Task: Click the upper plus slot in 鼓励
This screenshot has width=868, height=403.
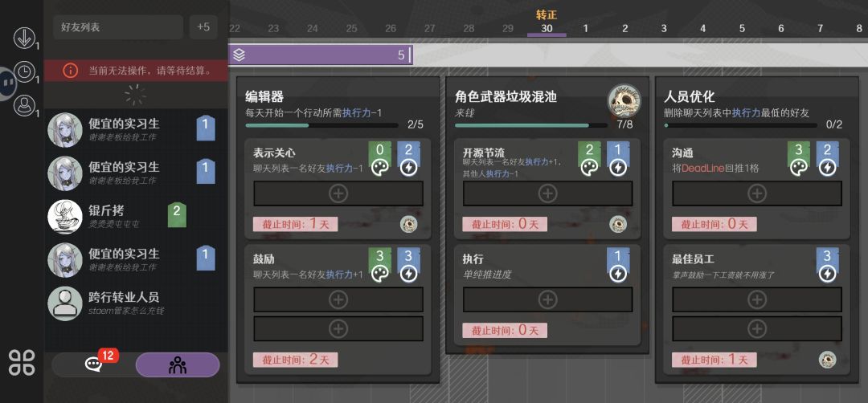Action: pos(338,299)
